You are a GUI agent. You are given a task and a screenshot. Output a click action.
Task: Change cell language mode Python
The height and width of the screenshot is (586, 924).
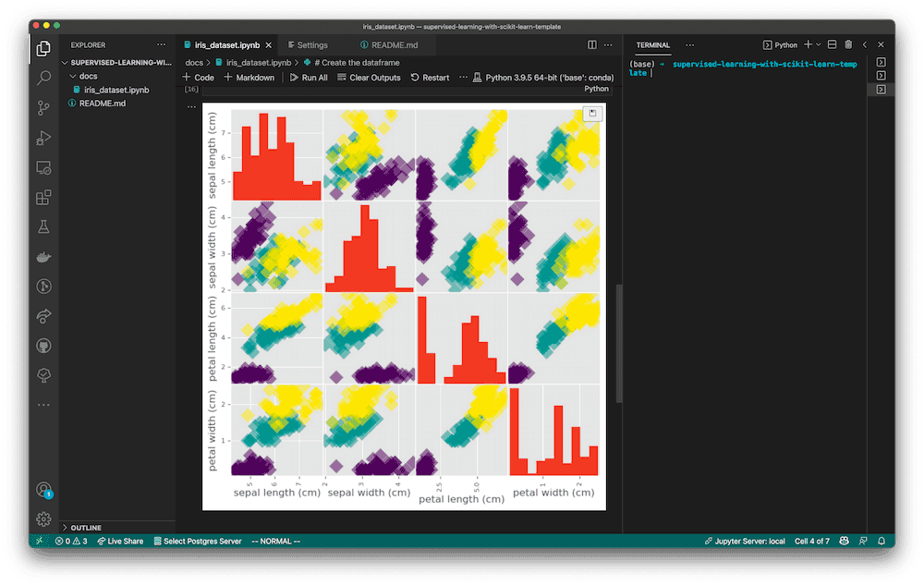pos(596,89)
